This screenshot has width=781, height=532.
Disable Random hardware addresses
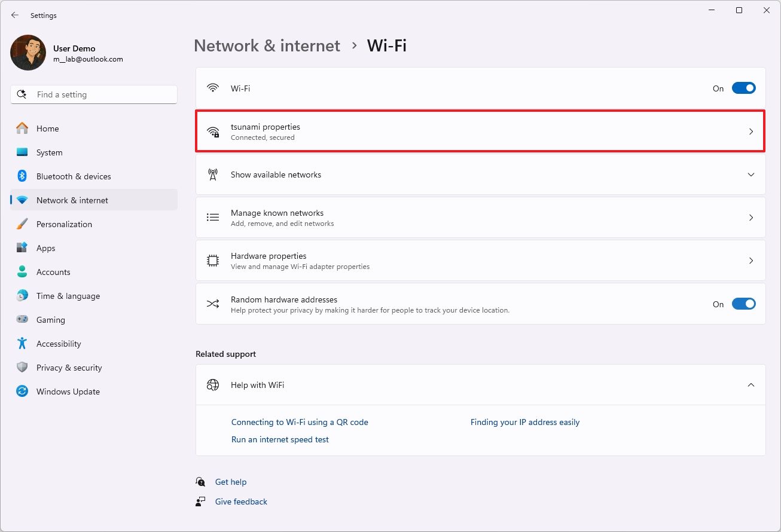click(743, 304)
